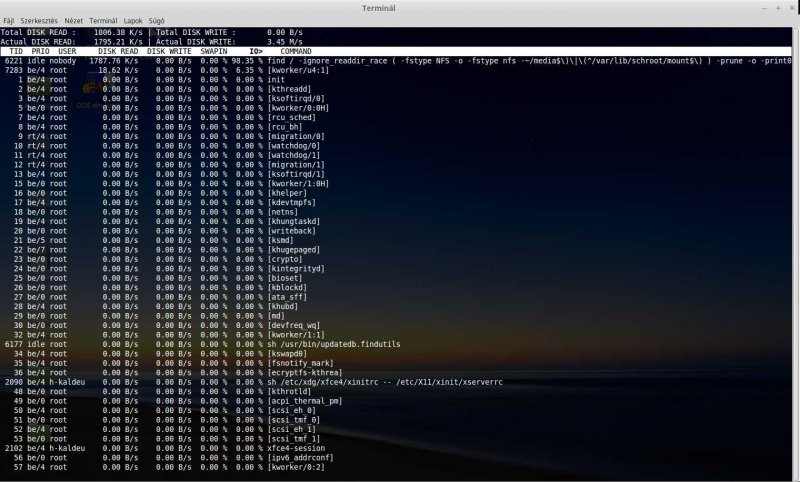Open the Lapok menu
This screenshot has height=482, width=800.
(x=135, y=20)
